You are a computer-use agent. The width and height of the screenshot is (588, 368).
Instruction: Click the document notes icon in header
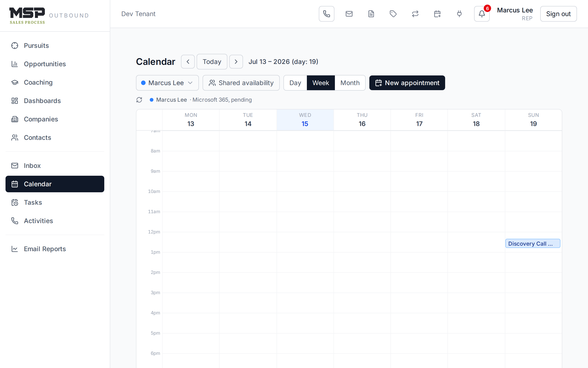tap(371, 14)
